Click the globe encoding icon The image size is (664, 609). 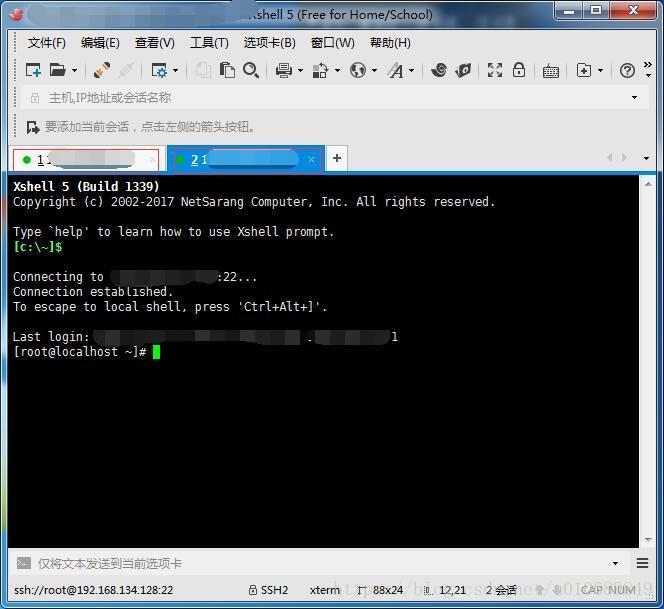[x=358, y=70]
